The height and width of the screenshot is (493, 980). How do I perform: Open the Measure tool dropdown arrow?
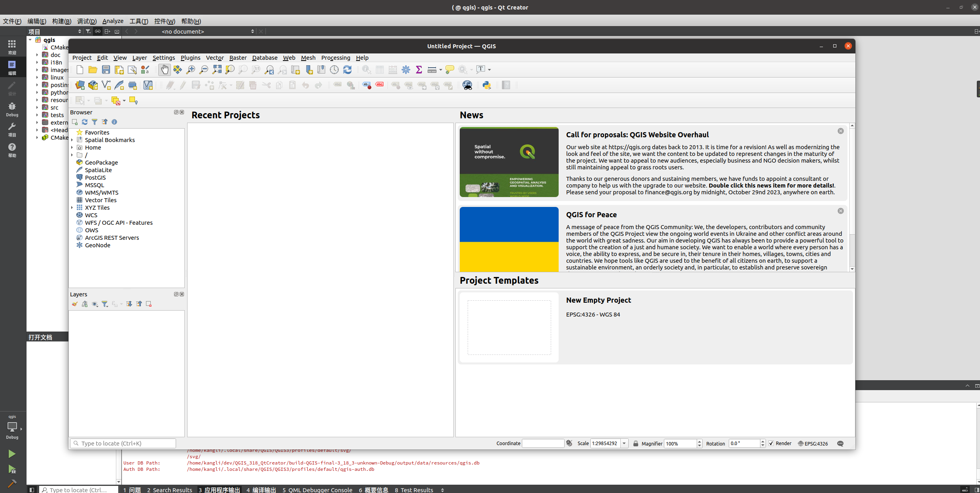pos(441,70)
